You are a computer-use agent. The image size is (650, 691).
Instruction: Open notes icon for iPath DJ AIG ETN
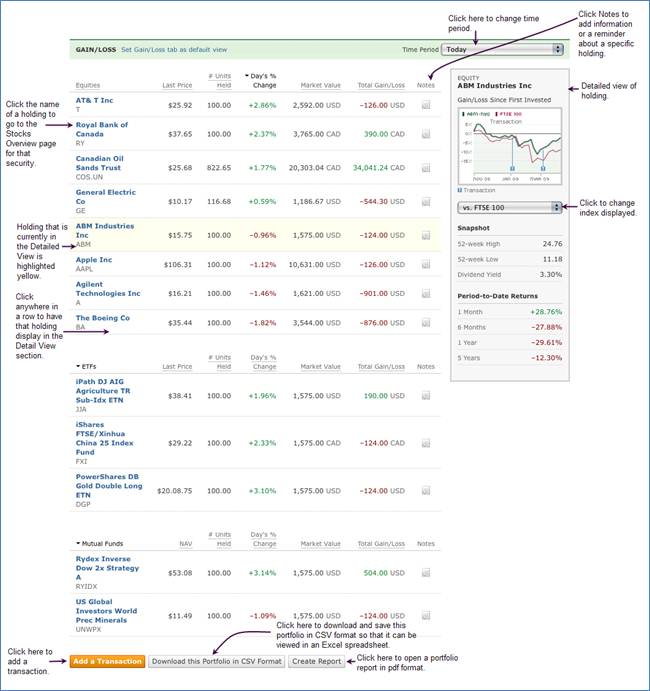click(426, 396)
